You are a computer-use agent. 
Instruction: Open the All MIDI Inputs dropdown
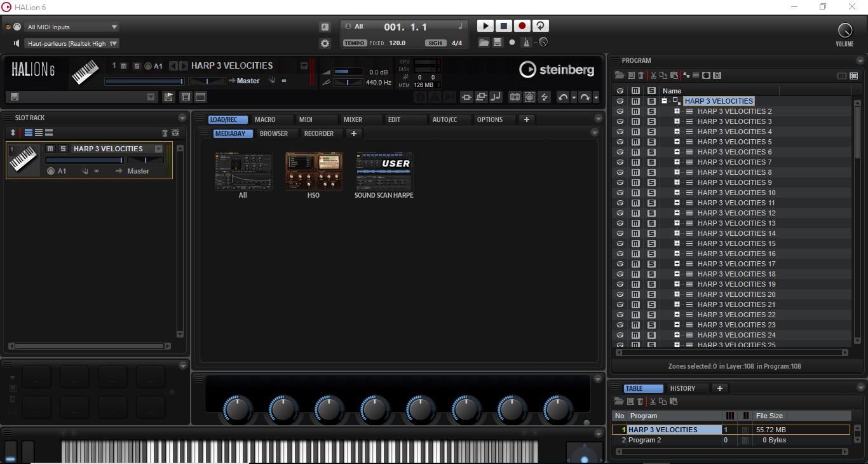coord(71,27)
